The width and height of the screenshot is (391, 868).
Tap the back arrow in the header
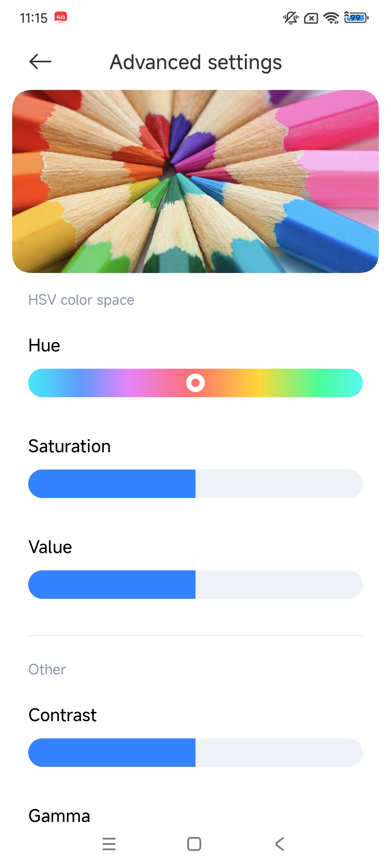click(40, 62)
